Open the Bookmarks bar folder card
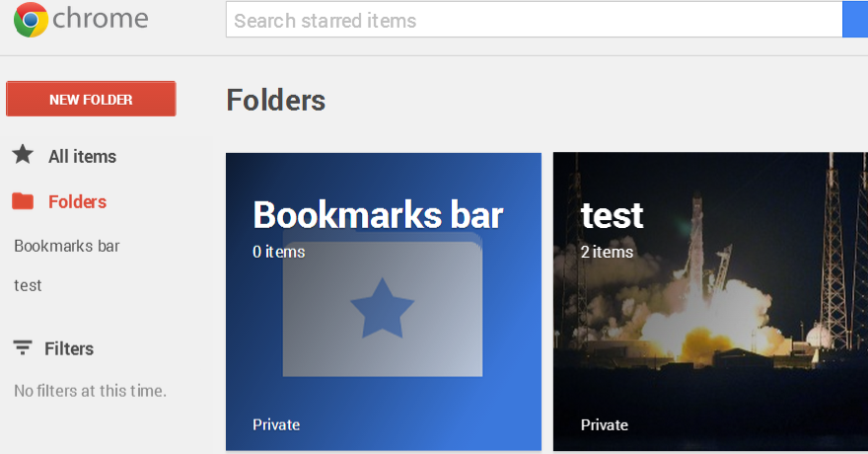Screen dimensions: 868x454 384,302
